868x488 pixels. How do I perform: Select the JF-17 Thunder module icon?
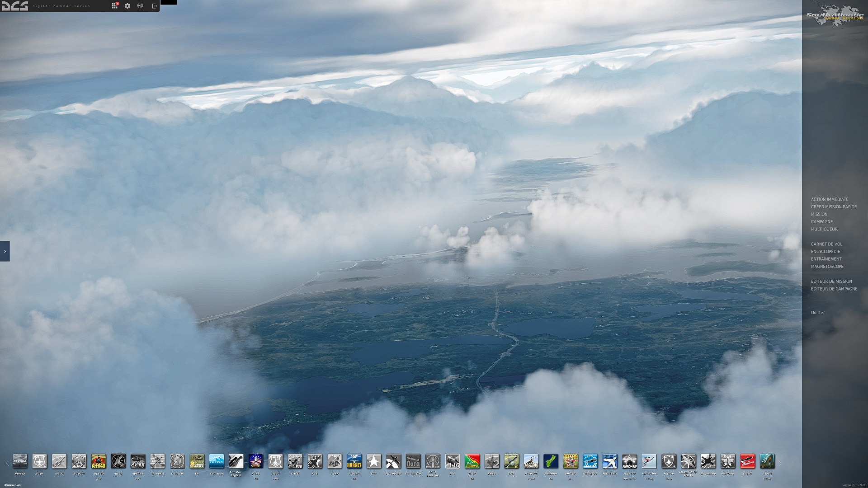point(472,461)
